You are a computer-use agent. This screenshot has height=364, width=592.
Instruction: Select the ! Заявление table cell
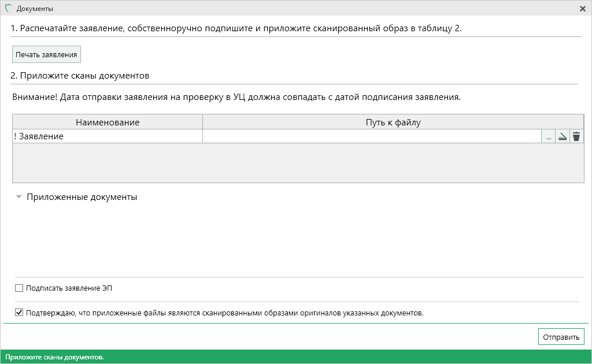click(108, 136)
